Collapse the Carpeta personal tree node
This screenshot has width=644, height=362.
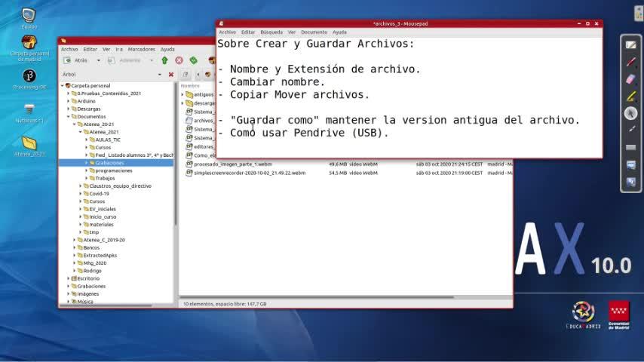63,85
